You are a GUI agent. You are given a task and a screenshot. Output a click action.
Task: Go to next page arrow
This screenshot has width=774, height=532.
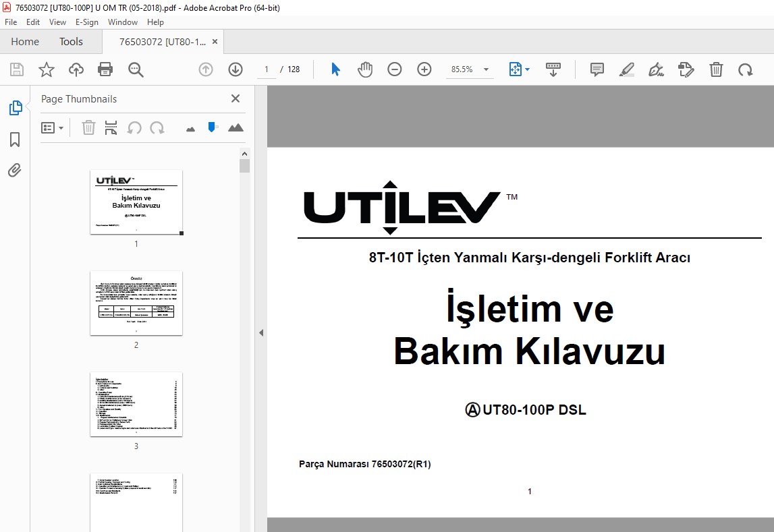tap(236, 69)
